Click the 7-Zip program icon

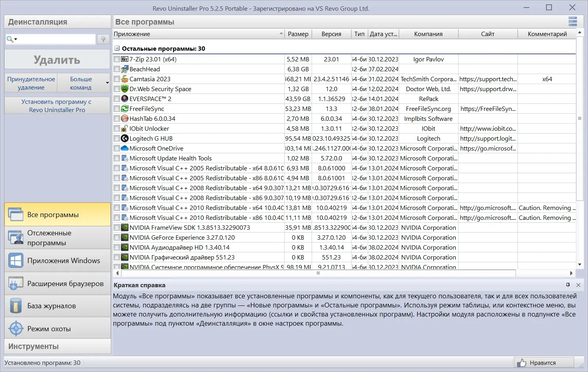125,59
